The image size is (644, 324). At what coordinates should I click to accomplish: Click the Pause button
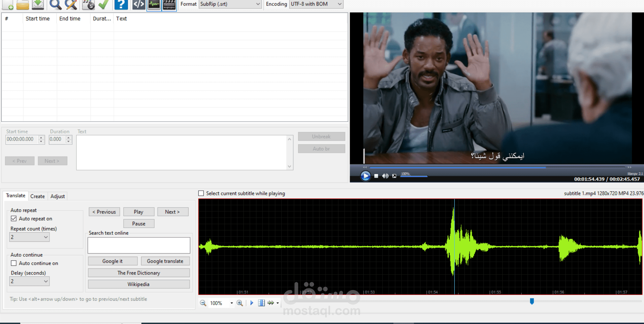point(139,224)
